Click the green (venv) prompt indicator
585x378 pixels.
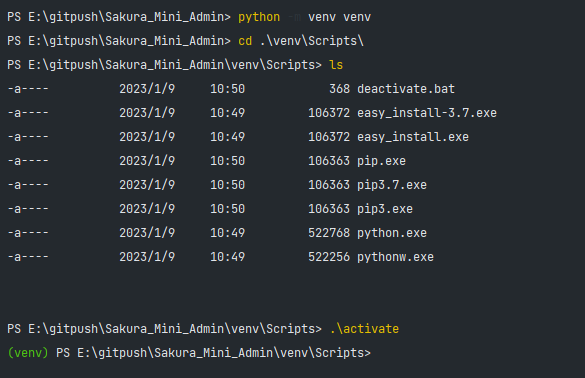pyautogui.click(x=28, y=353)
